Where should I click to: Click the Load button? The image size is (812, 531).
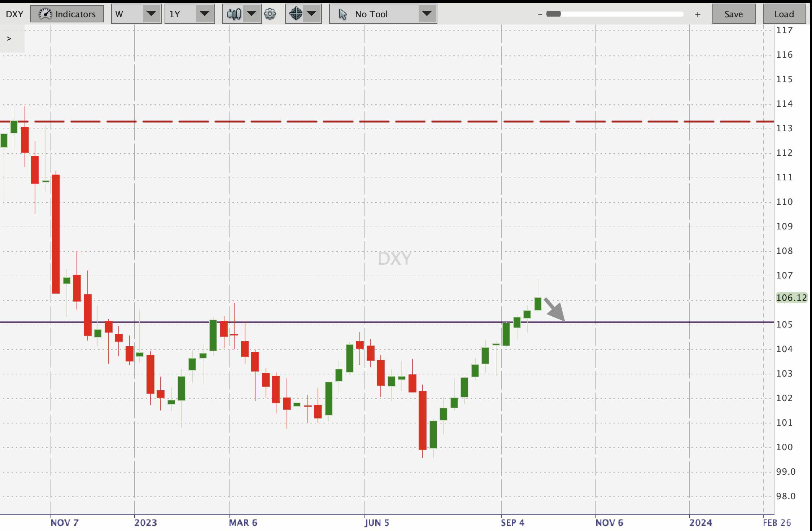tap(784, 14)
